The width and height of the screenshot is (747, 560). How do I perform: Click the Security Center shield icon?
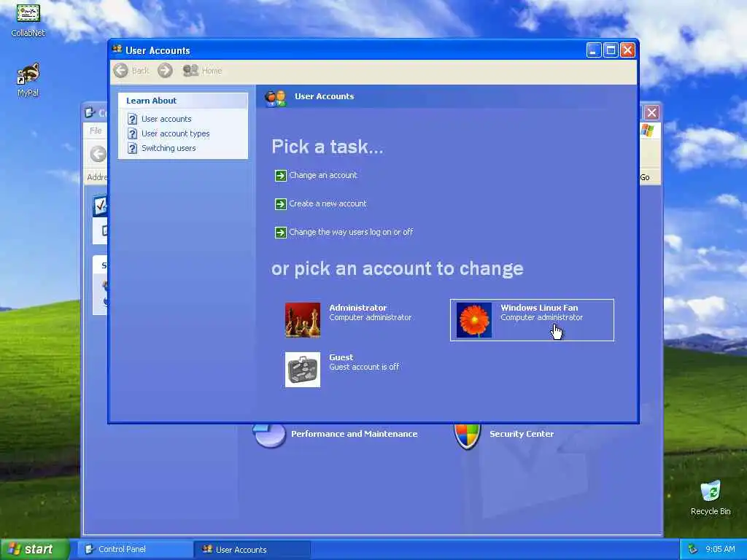click(x=468, y=436)
